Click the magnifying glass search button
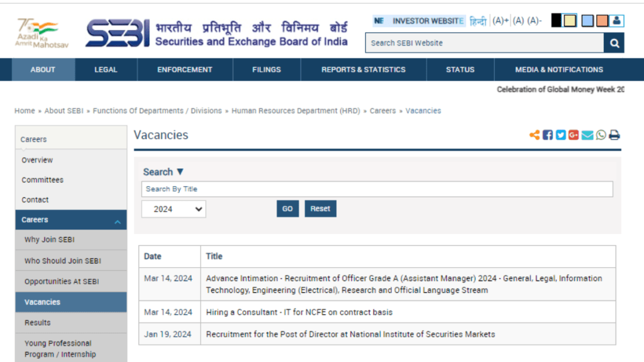The image size is (644, 362). [614, 43]
